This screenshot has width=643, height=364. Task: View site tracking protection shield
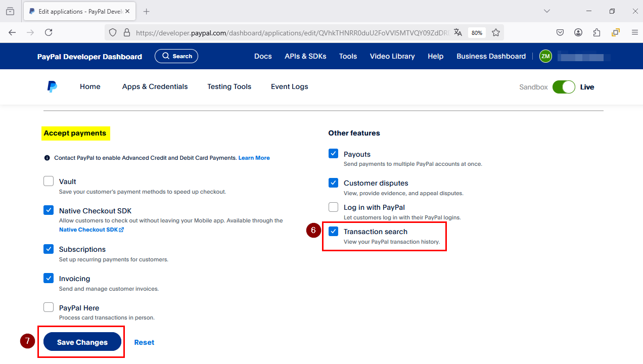pyautogui.click(x=113, y=32)
